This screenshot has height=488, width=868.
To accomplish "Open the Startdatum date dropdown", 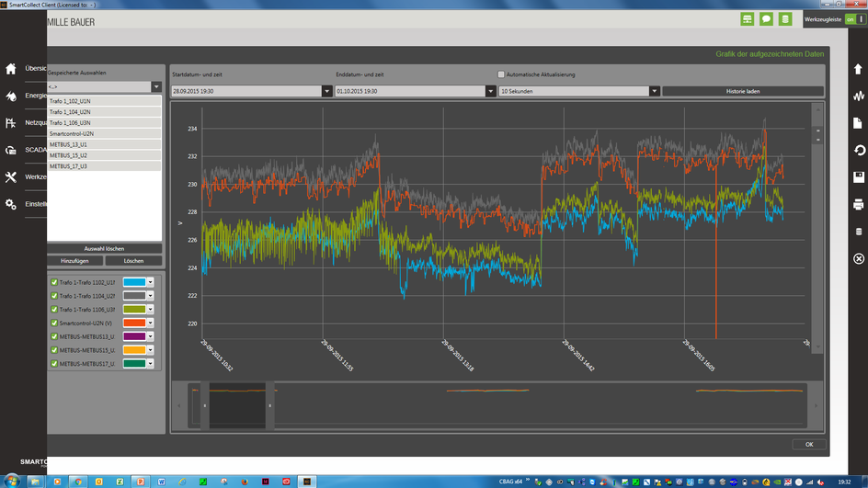I will click(x=326, y=91).
